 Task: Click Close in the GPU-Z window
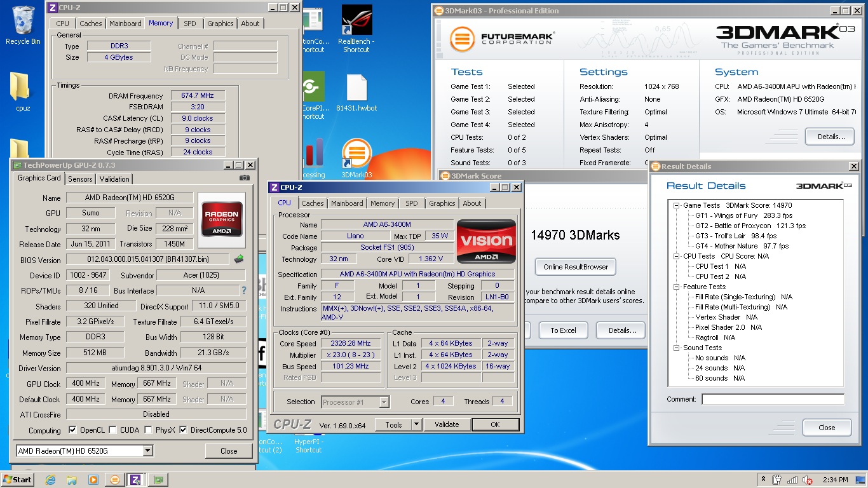(229, 451)
